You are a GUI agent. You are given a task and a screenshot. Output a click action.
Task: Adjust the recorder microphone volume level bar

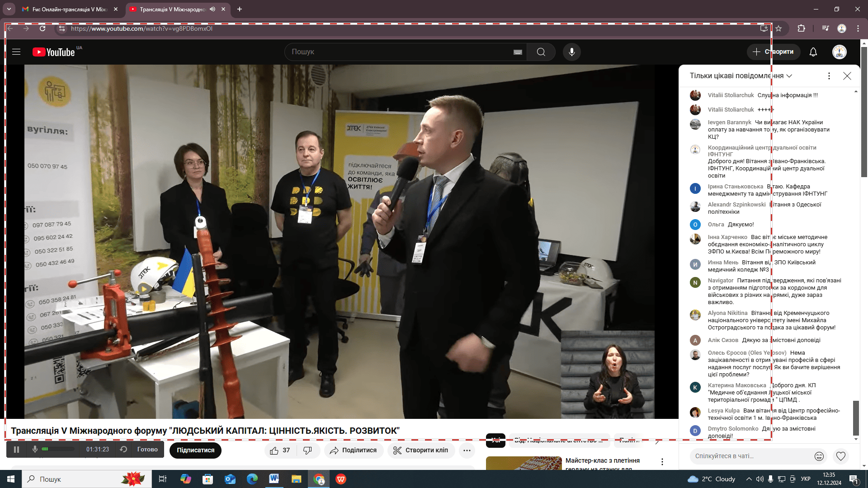[58, 449]
